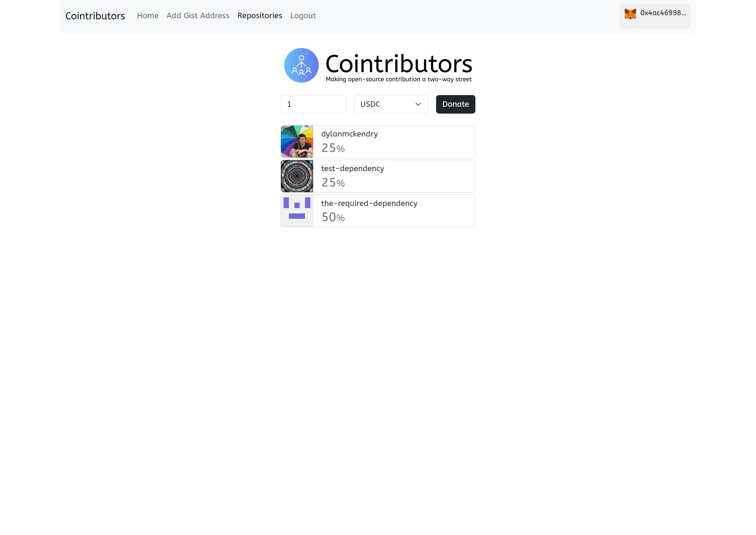The height and width of the screenshot is (535, 756).
Task: Click the dylanmckendry 25% contributor row
Action: point(378,141)
